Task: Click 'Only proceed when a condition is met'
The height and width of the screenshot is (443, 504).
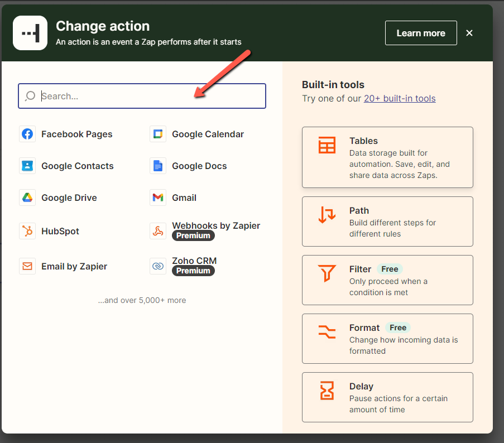Action: [388, 287]
